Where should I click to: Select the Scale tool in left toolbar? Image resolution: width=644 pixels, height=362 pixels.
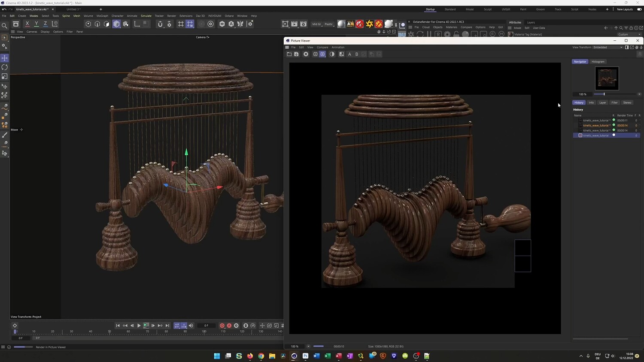[5, 76]
